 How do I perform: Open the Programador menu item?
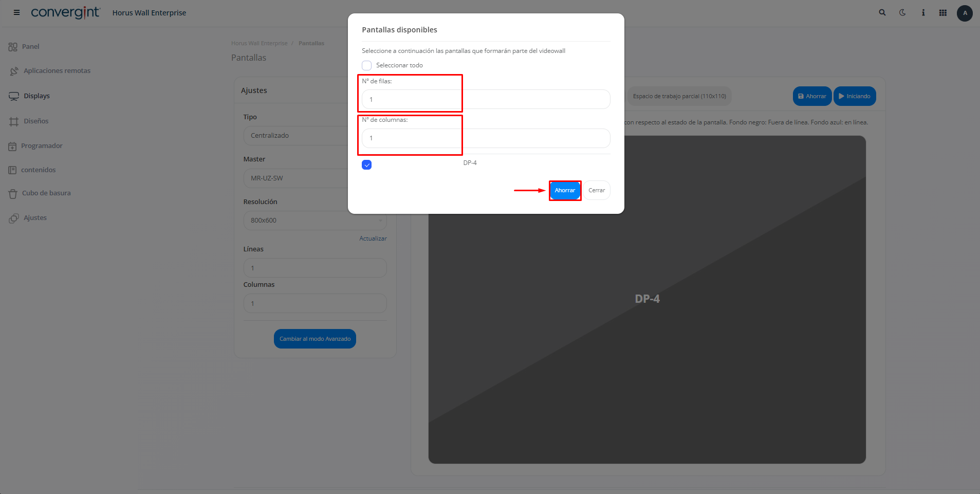(x=42, y=146)
